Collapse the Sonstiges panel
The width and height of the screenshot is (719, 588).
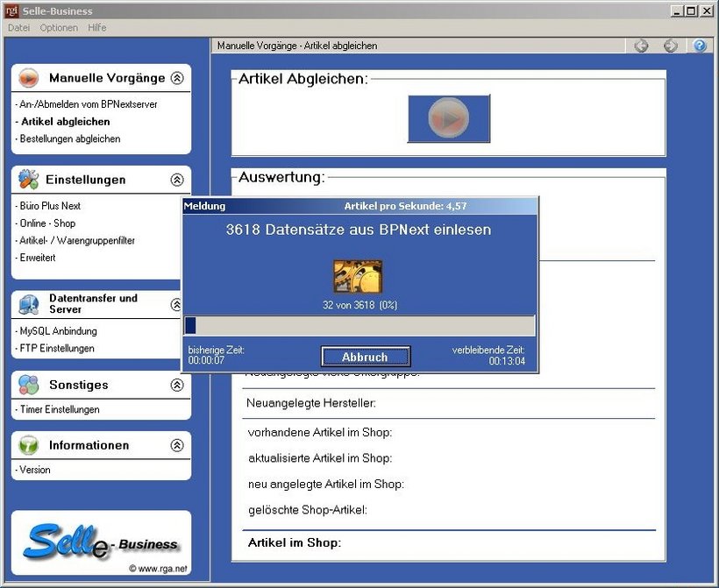coord(177,385)
